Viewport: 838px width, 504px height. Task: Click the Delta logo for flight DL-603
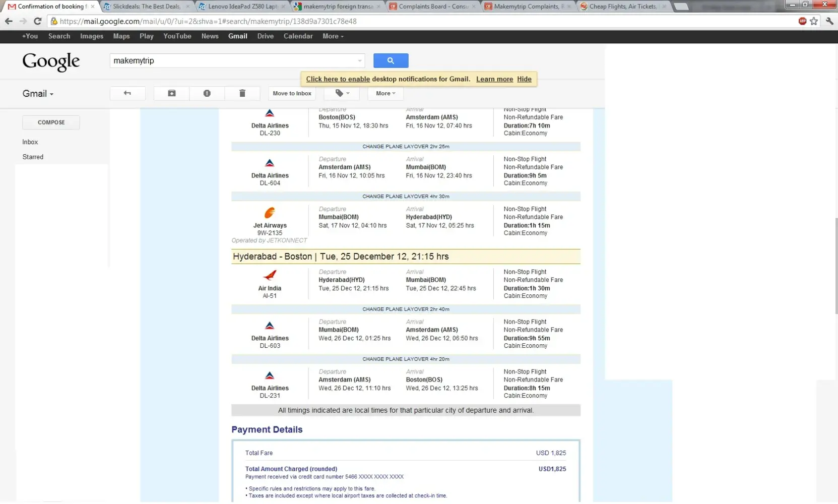pyautogui.click(x=270, y=326)
